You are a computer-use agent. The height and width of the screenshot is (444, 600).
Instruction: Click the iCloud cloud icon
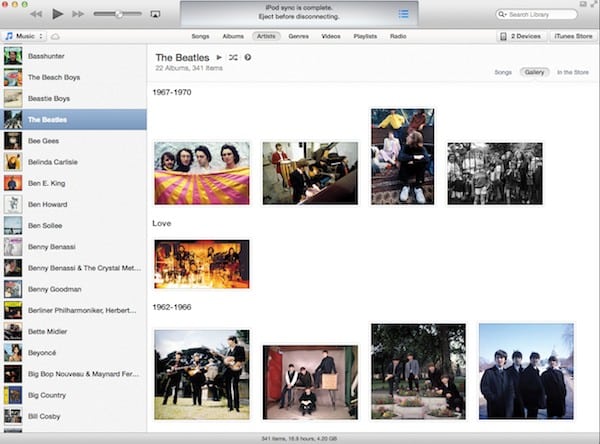pos(55,37)
